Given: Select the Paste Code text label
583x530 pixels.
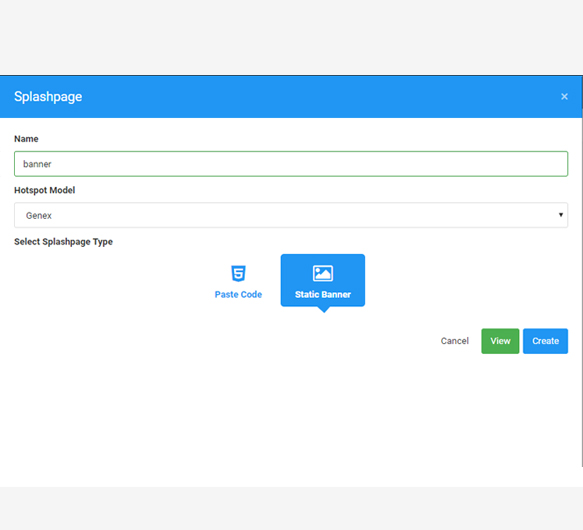Looking at the screenshot, I should coord(238,295).
